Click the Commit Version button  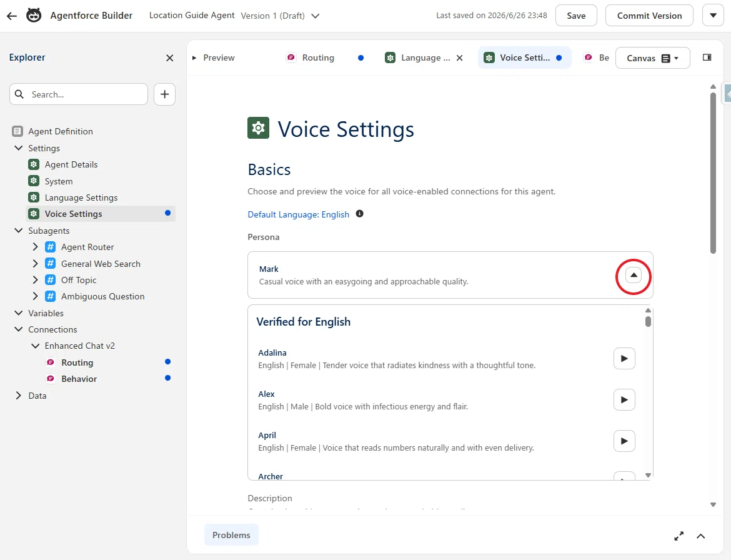(x=649, y=16)
